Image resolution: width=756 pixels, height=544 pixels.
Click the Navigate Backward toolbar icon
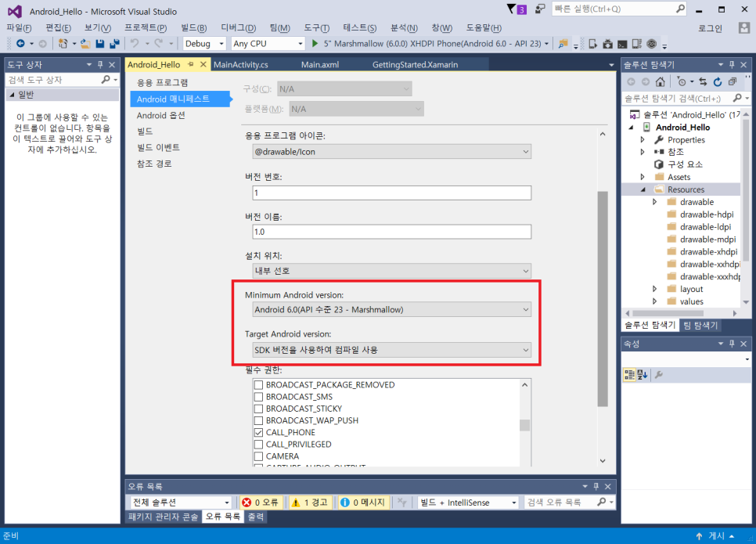(x=20, y=43)
